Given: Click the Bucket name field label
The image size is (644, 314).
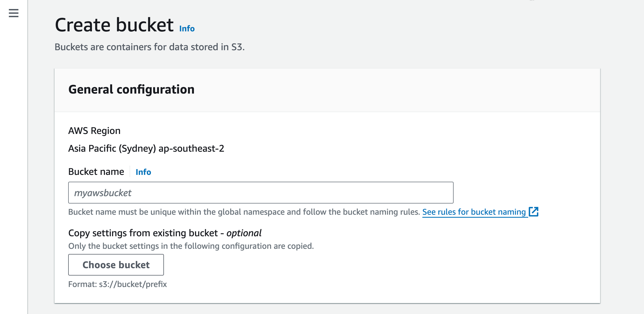Looking at the screenshot, I should [x=96, y=172].
